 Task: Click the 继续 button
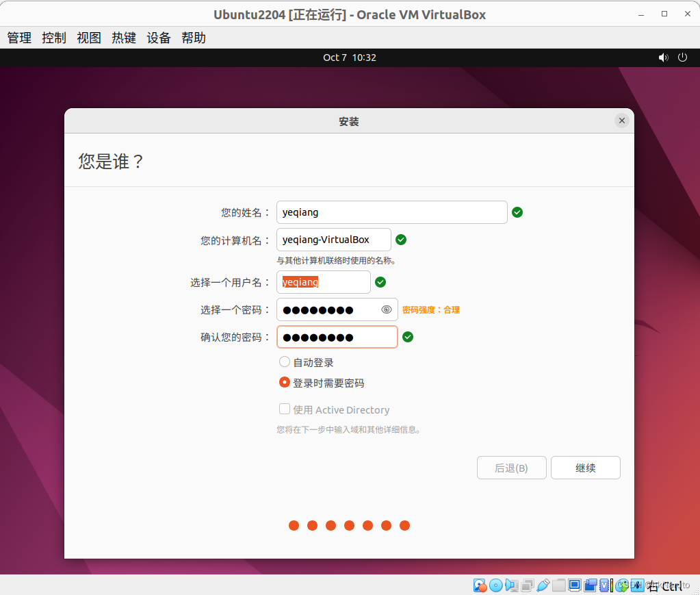coord(585,468)
